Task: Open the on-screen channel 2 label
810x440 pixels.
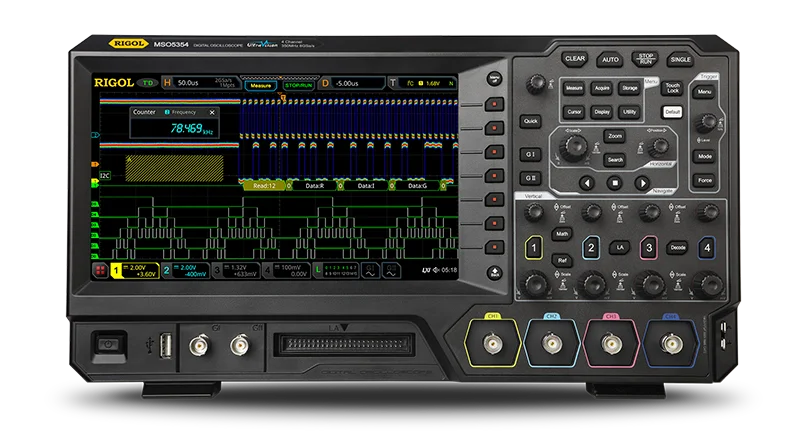Action: click(185, 271)
